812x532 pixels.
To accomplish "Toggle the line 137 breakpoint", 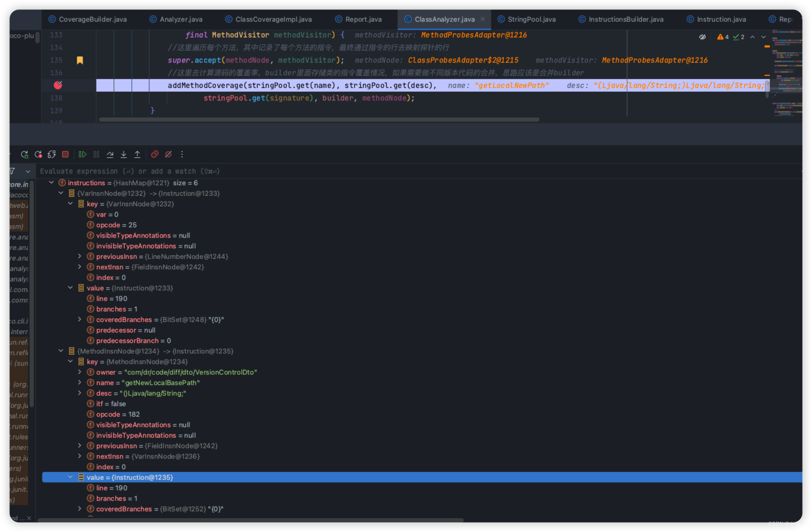I will (x=58, y=85).
